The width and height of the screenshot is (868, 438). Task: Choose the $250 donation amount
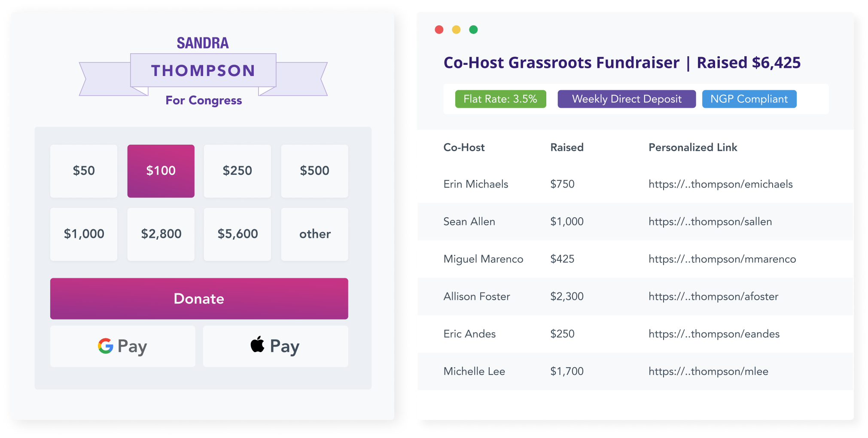237,171
